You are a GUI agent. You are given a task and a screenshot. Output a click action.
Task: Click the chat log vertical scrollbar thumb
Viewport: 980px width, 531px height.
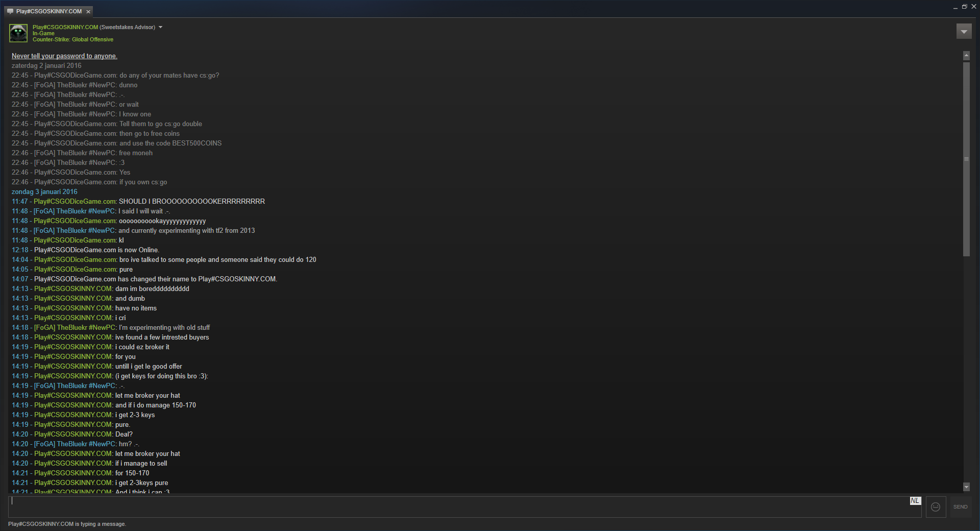[966, 159]
